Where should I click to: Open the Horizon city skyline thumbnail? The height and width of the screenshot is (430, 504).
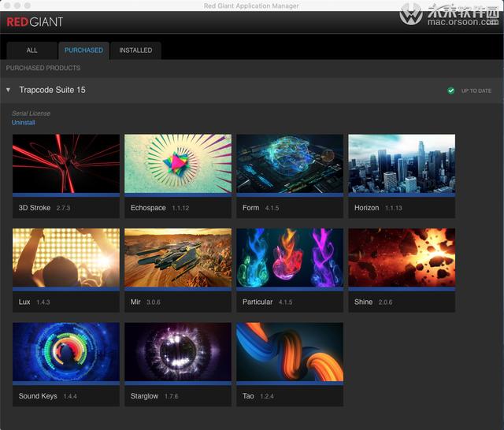click(402, 164)
